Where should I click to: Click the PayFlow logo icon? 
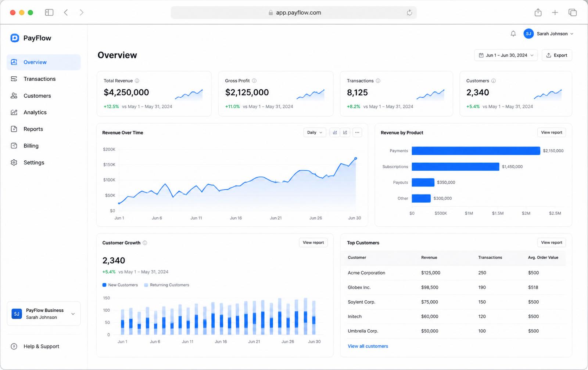[15, 38]
